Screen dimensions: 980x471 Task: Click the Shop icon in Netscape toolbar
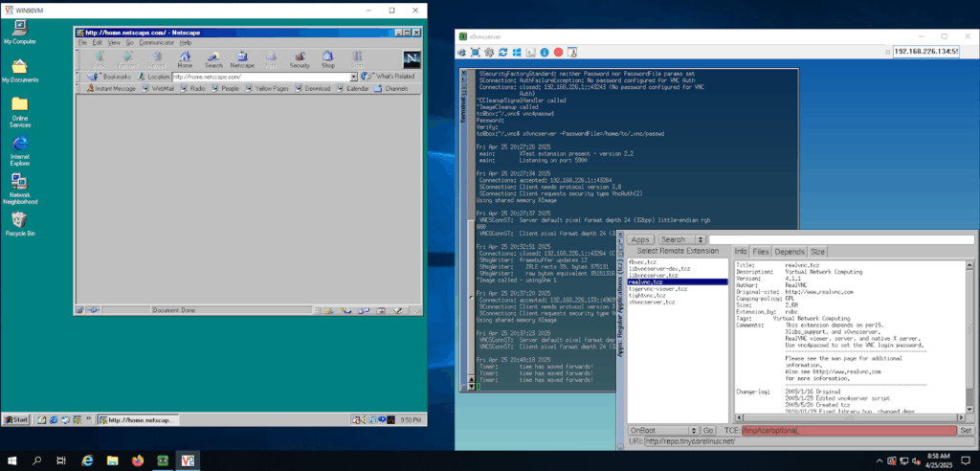coord(327,60)
